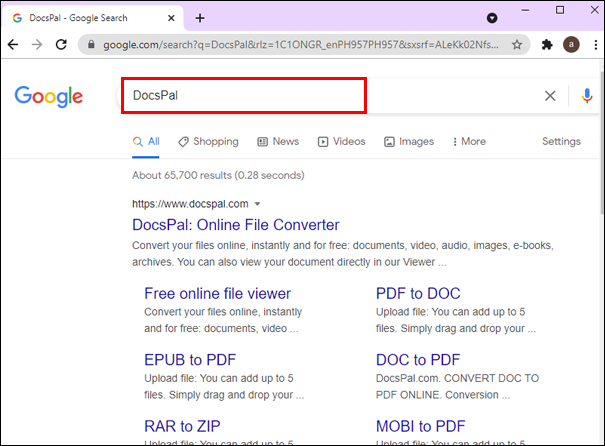Go to the Google logo homepage
605x446 pixels.
point(49,96)
